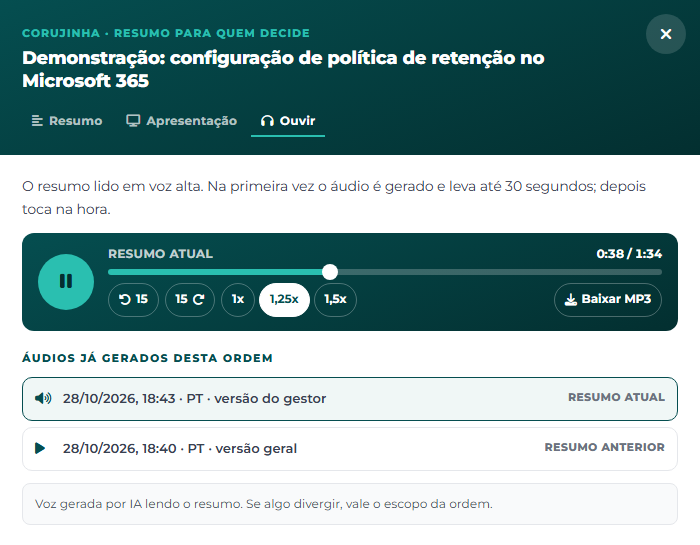
Task: Select the 1,25x playback speed
Action: point(284,300)
